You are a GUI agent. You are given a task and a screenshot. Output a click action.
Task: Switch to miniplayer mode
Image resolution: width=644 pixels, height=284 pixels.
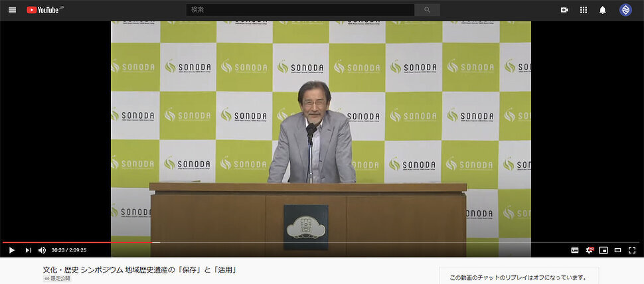click(x=604, y=250)
